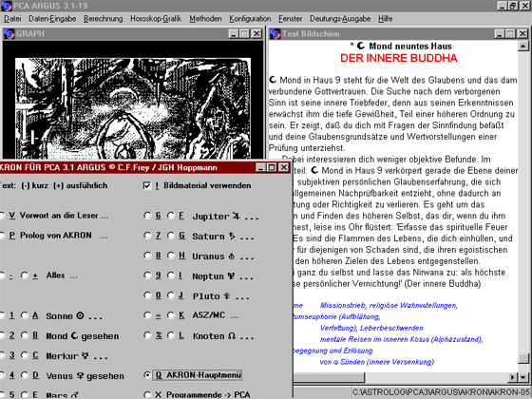This screenshot has height=399, width=532.
Task: Click the PCA ARGUS application icon
Action: (6, 6)
